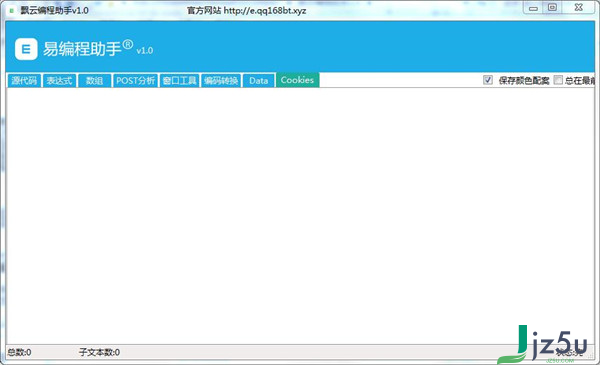Close the 飘云编程助手 window
600x365 pixels.
click(578, 8)
